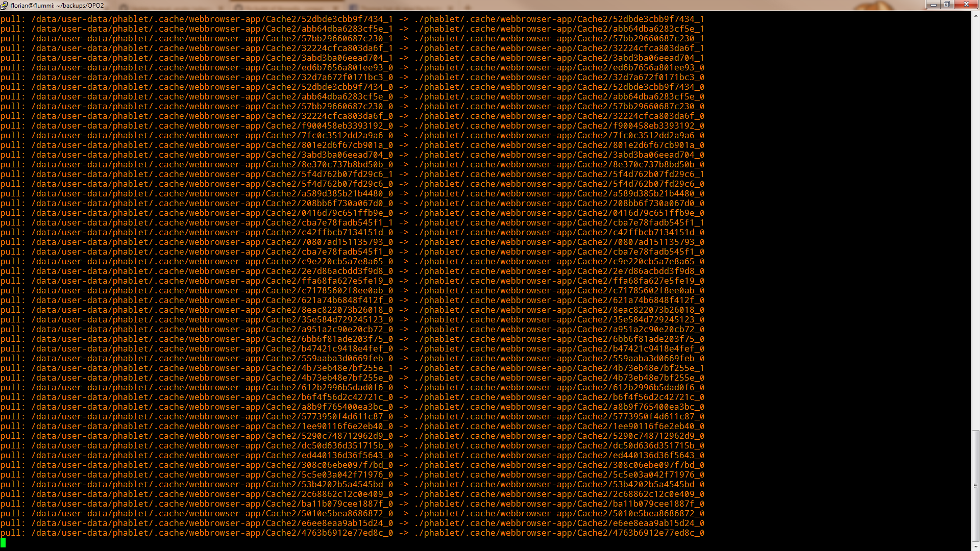Click source path ending 8eac822073b26018_0

pyautogui.click(x=212, y=310)
